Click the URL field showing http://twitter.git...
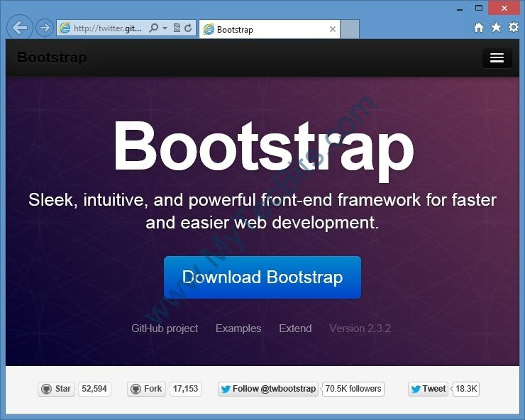Image resolution: width=525 pixels, height=420 pixels. click(107, 28)
